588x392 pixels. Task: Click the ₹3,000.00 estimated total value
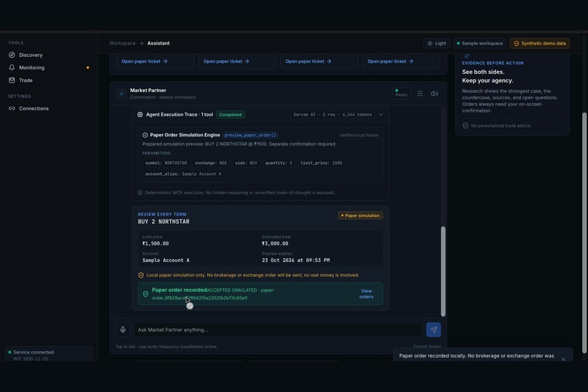275,244
